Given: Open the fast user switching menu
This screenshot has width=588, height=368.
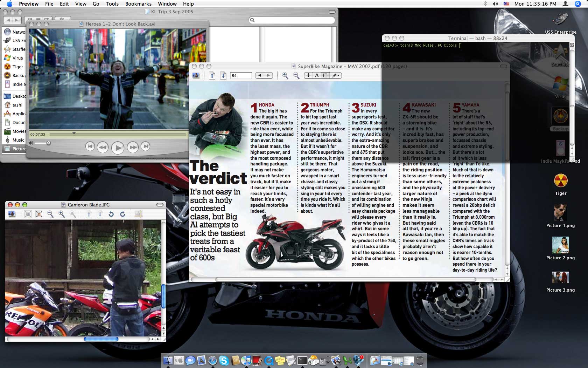Looking at the screenshot, I should pyautogui.click(x=565, y=4).
